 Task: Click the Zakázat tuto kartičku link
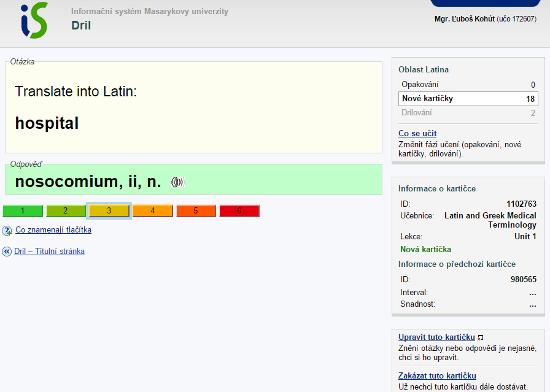[437, 376]
